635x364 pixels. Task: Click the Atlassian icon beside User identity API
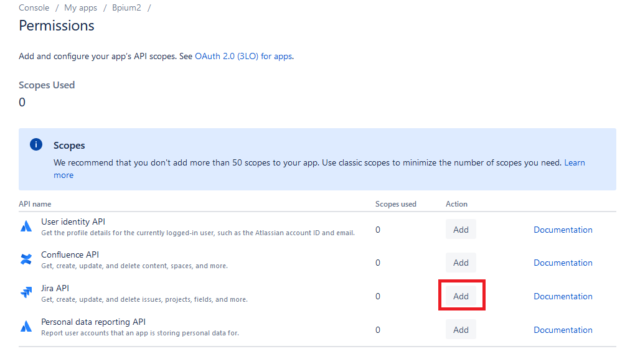coord(26,226)
